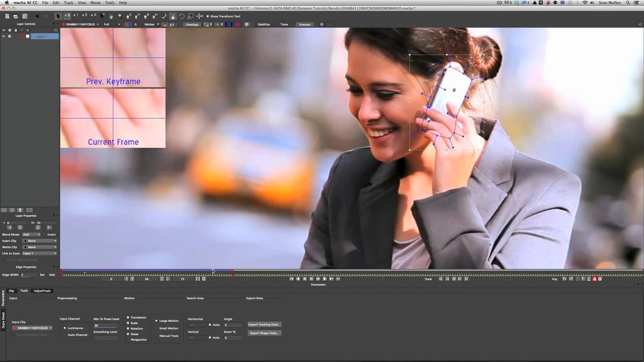Choose the Create Bezier Layer pen tool
The height and width of the screenshot is (362, 644).
pos(146,16)
